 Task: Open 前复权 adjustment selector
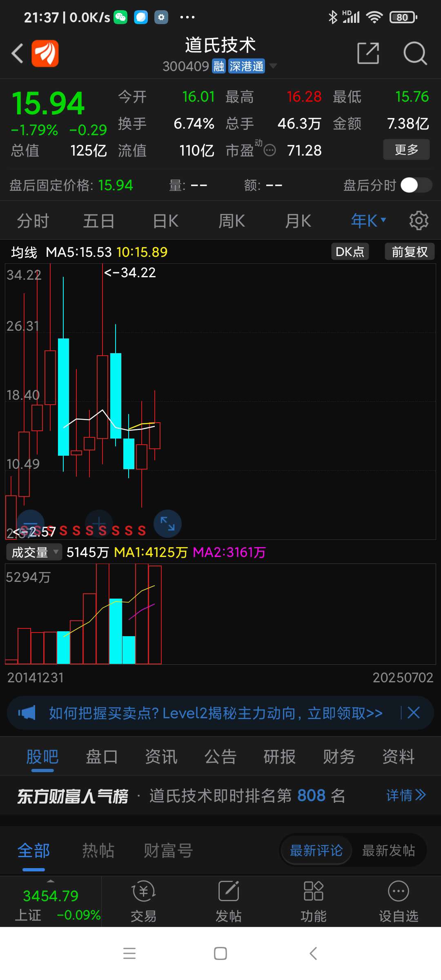[410, 252]
